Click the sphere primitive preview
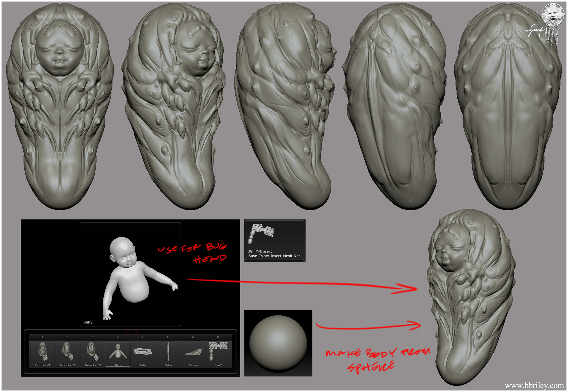Image resolution: width=568 pixels, height=392 pixels. [x=278, y=343]
